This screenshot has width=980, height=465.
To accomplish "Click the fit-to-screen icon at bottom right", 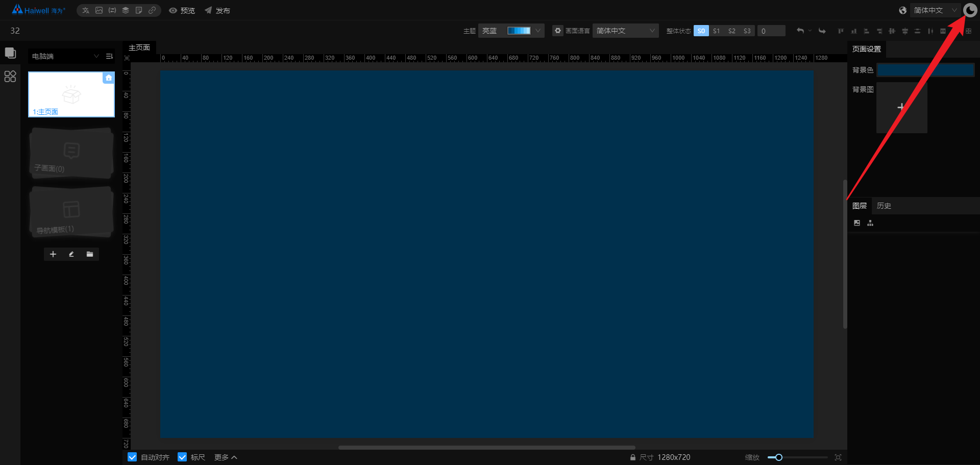I will [838, 457].
